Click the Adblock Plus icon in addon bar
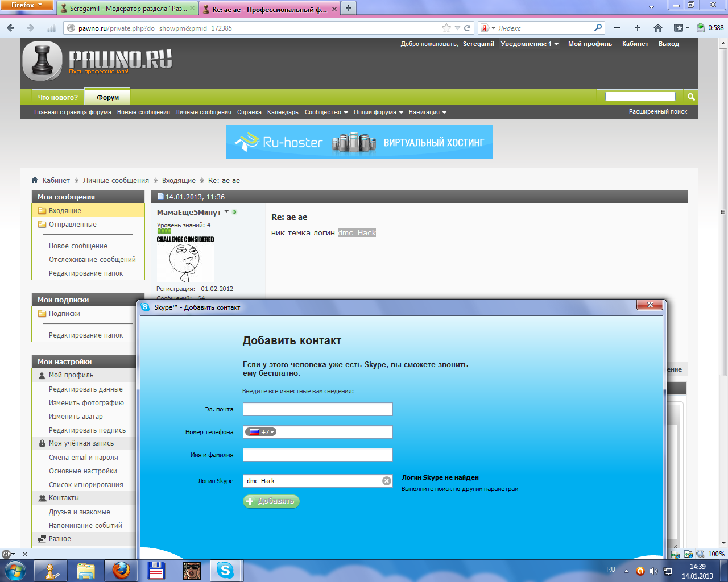The height and width of the screenshot is (582, 728). [7, 554]
